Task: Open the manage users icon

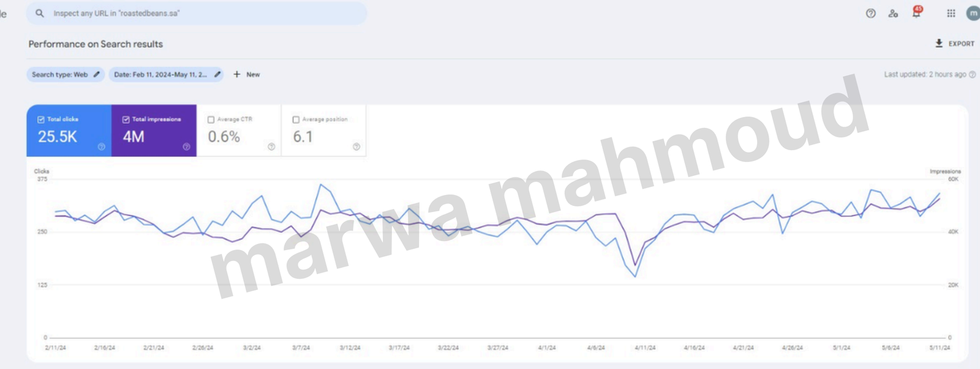Action: 893,13
